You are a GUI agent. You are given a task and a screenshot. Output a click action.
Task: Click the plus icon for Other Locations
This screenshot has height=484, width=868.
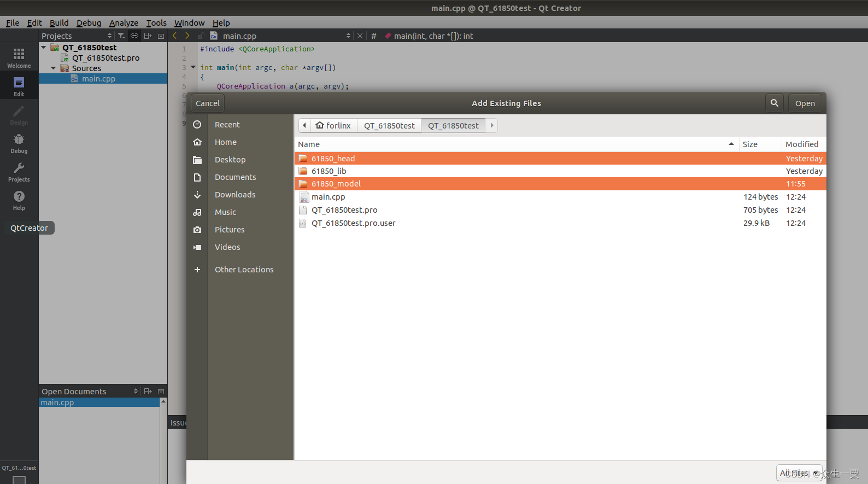click(x=197, y=270)
